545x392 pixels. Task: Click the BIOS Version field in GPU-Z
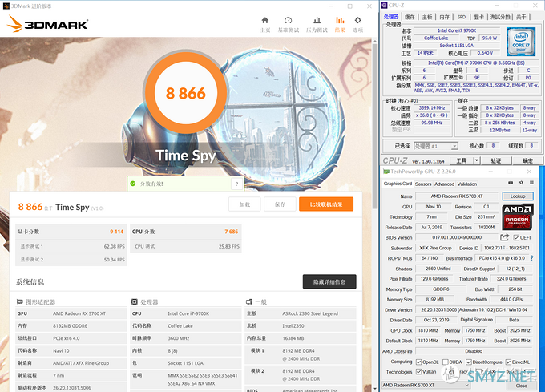point(457,237)
